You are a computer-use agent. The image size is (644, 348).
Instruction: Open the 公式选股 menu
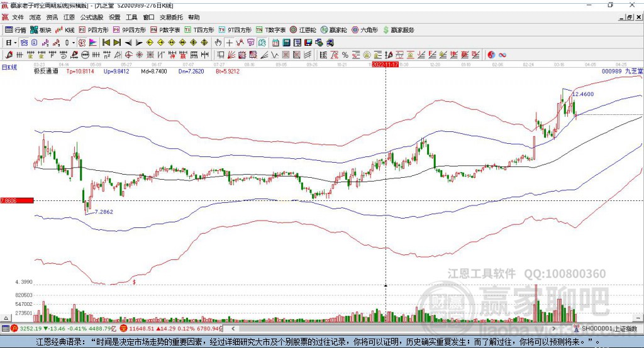(92, 17)
